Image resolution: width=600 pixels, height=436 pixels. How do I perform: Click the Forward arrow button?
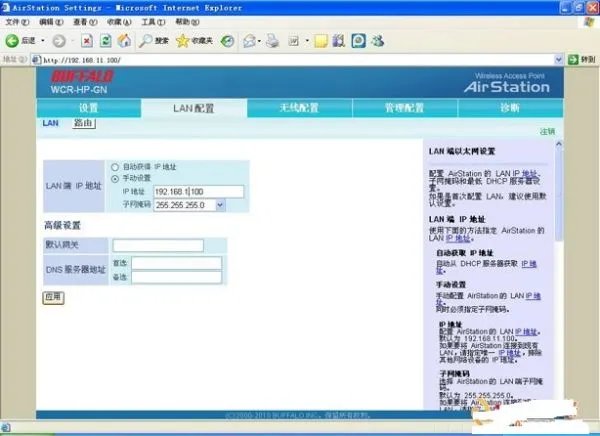59,41
